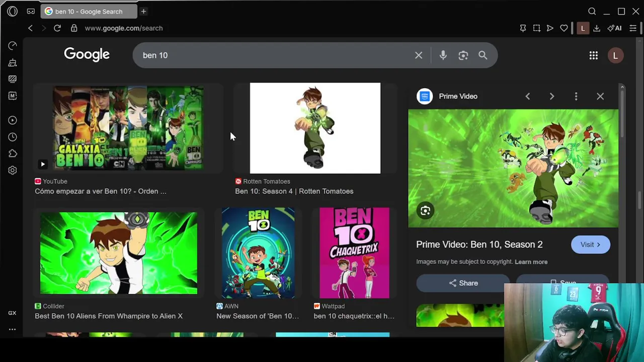Close the Prime Video preview panel
The height and width of the screenshot is (362, 644).
[x=600, y=96]
